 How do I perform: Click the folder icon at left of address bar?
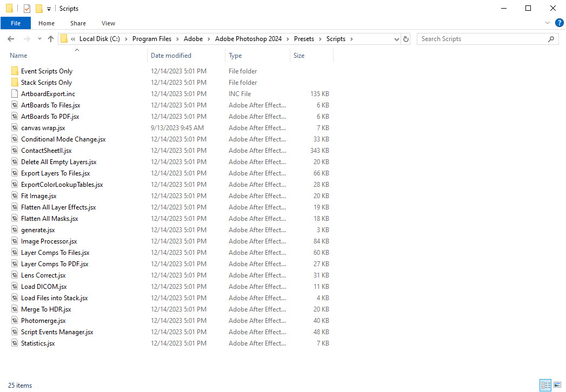[x=63, y=38]
